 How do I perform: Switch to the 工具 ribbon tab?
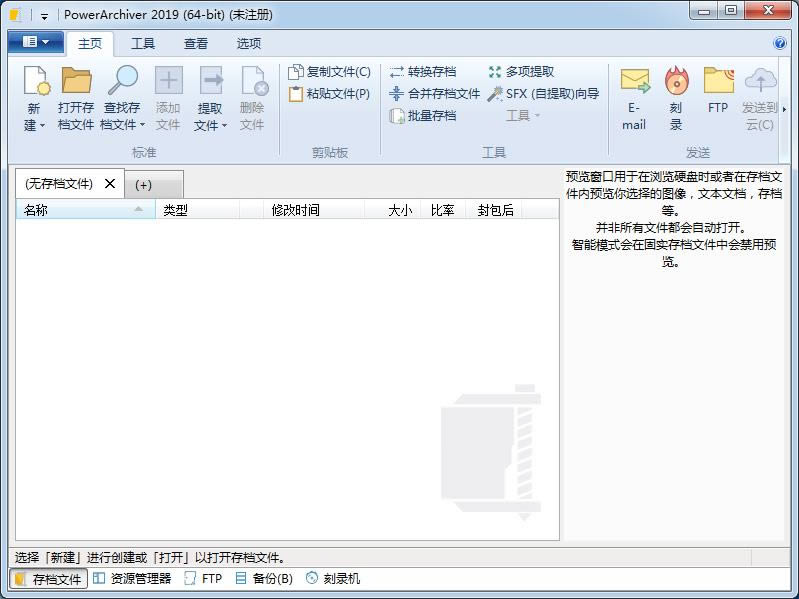pyautogui.click(x=143, y=44)
